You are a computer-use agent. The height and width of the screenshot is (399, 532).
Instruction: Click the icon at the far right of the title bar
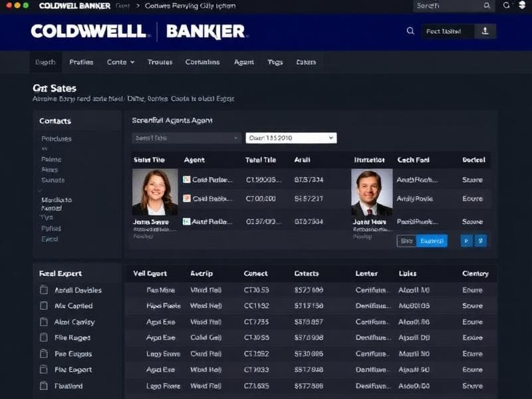(x=522, y=5)
